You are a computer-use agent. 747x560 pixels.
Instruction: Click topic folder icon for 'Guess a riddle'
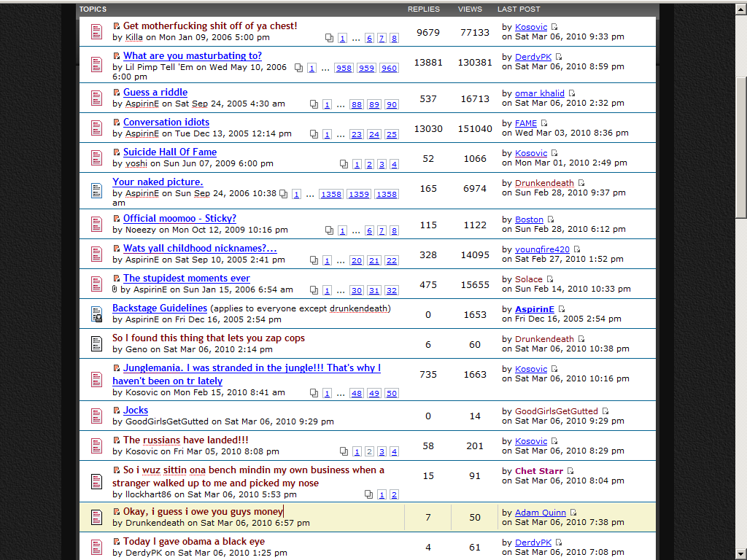(96, 98)
